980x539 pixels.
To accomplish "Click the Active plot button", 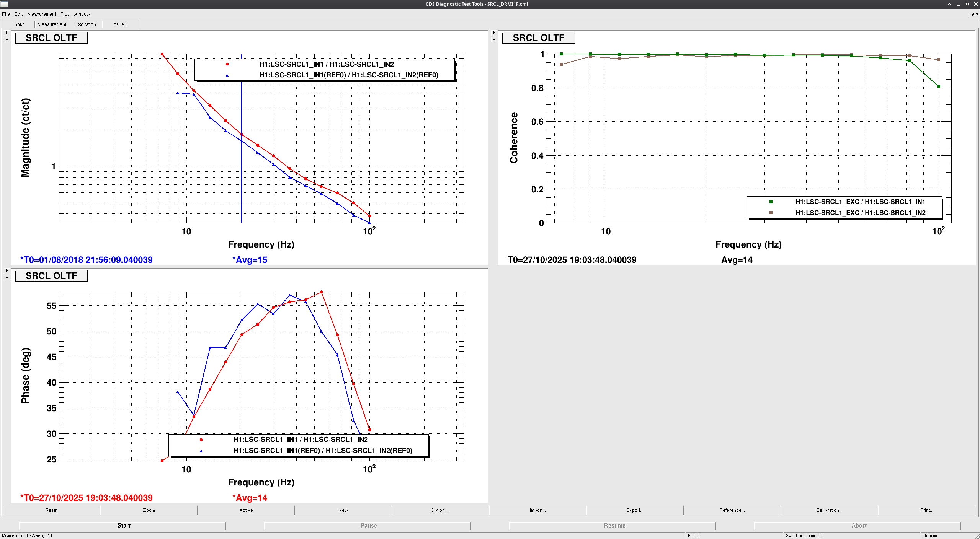I will click(x=246, y=510).
